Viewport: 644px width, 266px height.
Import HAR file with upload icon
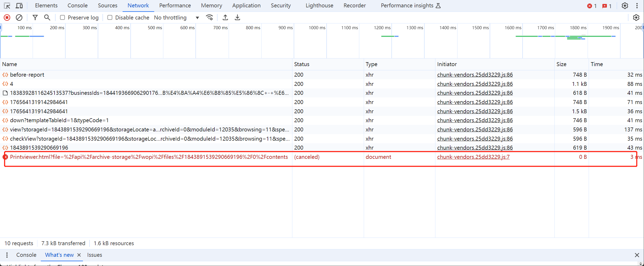pyautogui.click(x=225, y=18)
